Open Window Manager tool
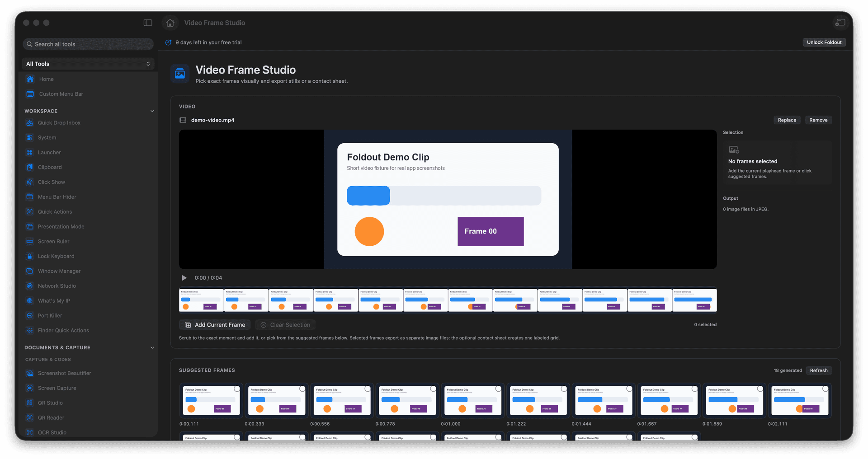This screenshot has width=868, height=459. [x=88, y=271]
